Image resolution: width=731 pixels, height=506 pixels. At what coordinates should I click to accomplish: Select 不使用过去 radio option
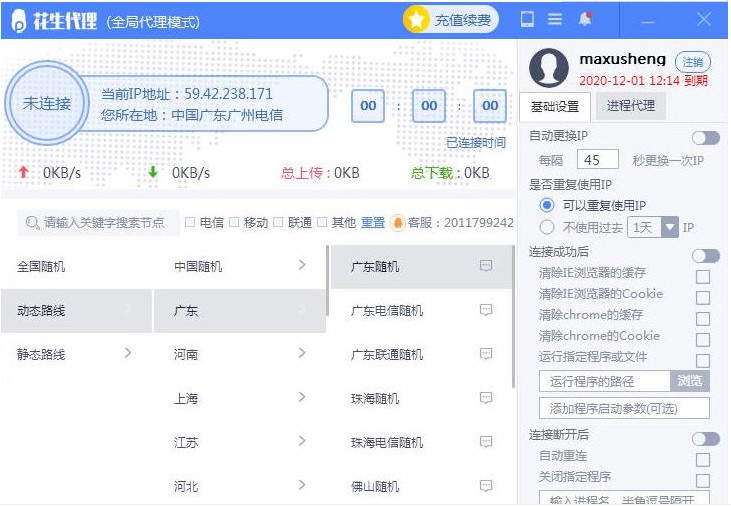pyautogui.click(x=547, y=227)
